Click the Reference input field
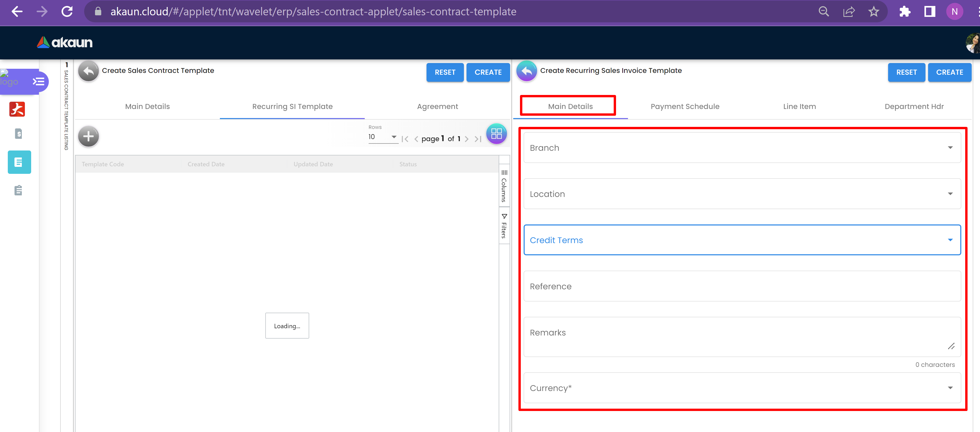 click(x=742, y=286)
